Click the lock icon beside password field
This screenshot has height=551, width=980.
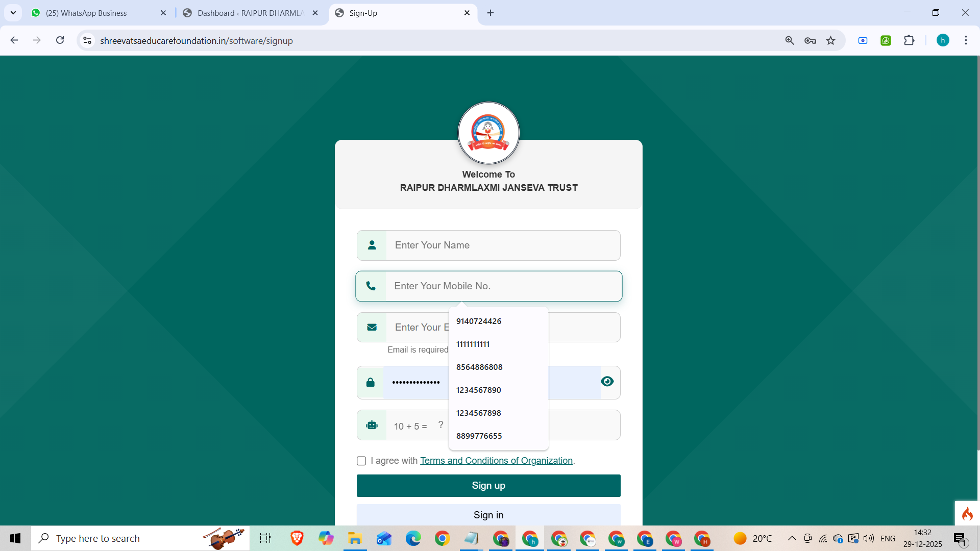tap(371, 383)
